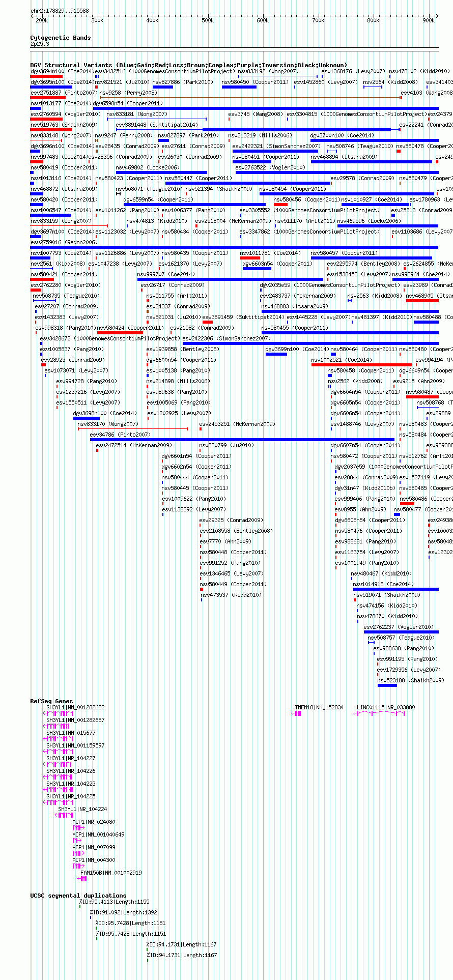The image size is (453, 980).
Task: Click variant esv2295974 (Bentley2008)
Action: [x=364, y=264]
